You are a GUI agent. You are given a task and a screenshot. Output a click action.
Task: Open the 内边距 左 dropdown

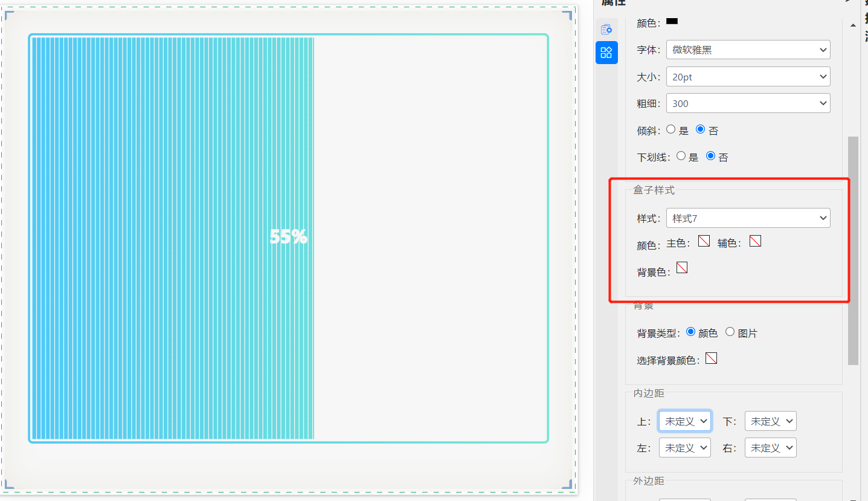point(684,447)
